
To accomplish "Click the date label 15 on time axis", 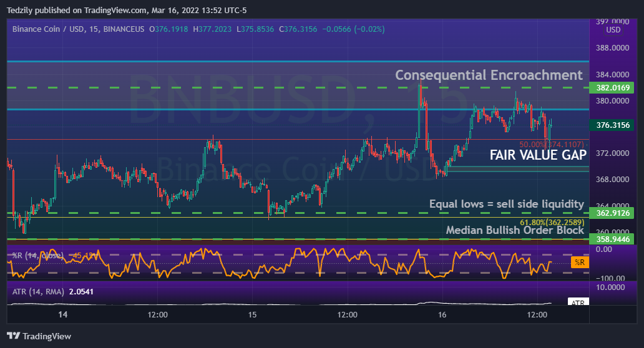I will [252, 315].
